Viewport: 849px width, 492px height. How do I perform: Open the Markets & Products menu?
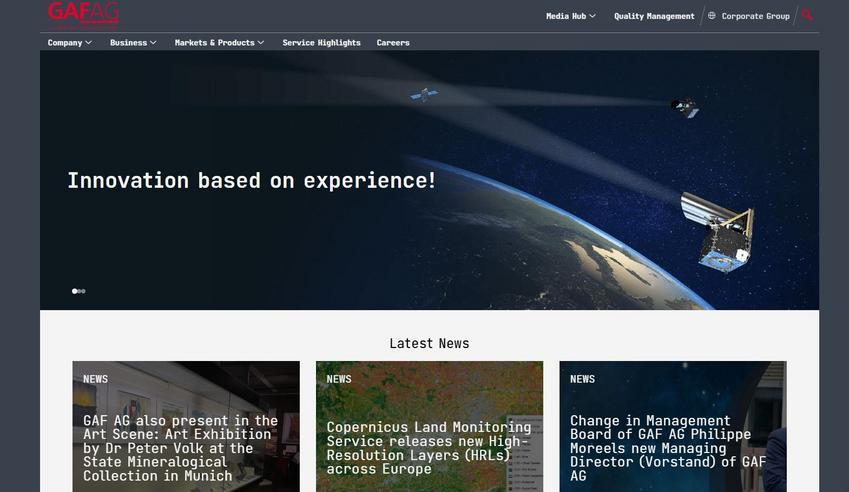(x=214, y=43)
